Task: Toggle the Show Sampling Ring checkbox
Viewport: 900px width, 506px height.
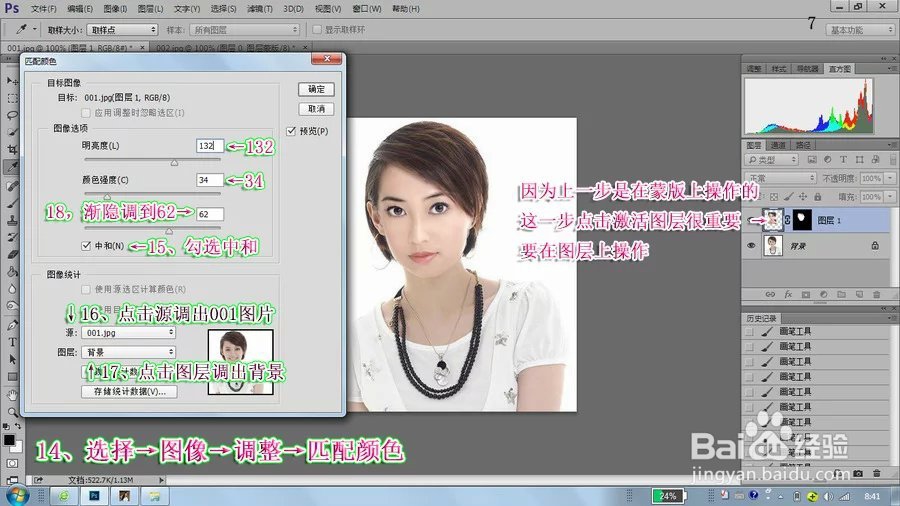Action: (317, 29)
